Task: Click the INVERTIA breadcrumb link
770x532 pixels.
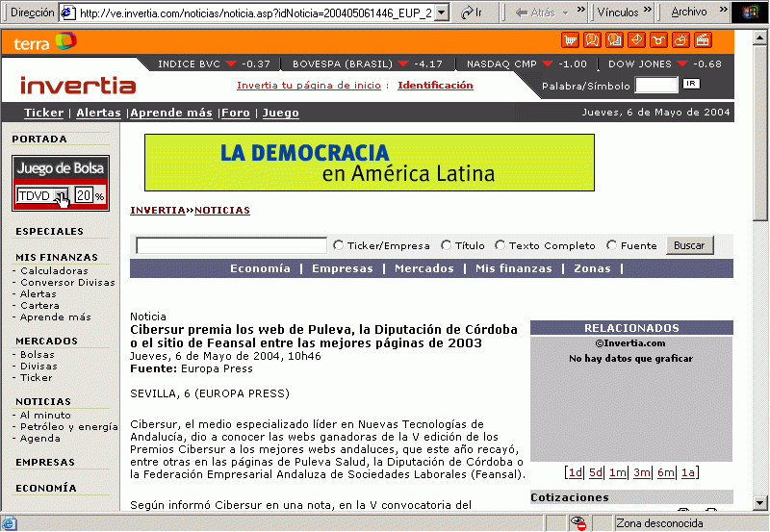Action: click(x=158, y=211)
